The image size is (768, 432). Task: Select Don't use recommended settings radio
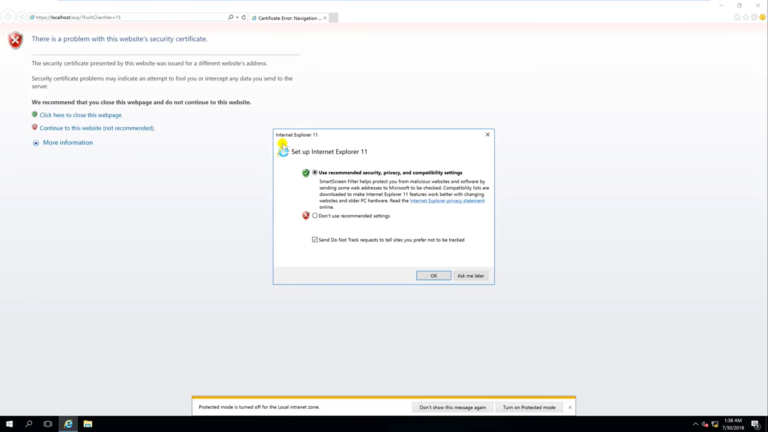pos(315,216)
